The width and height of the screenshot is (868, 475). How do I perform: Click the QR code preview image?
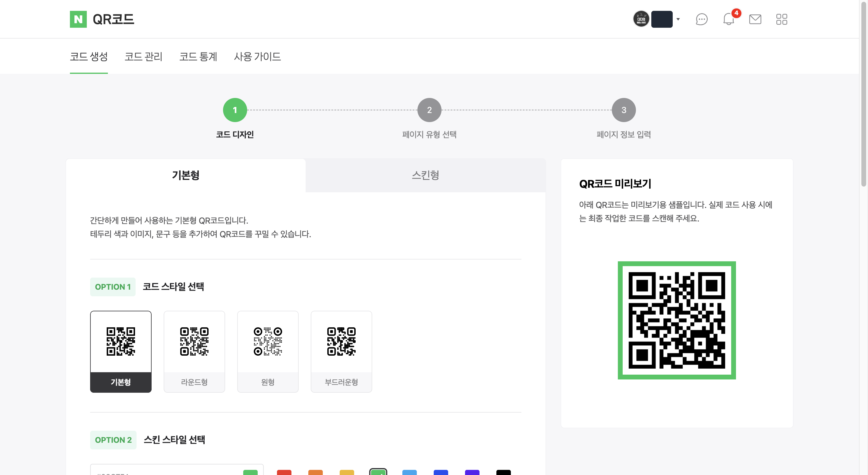(677, 320)
